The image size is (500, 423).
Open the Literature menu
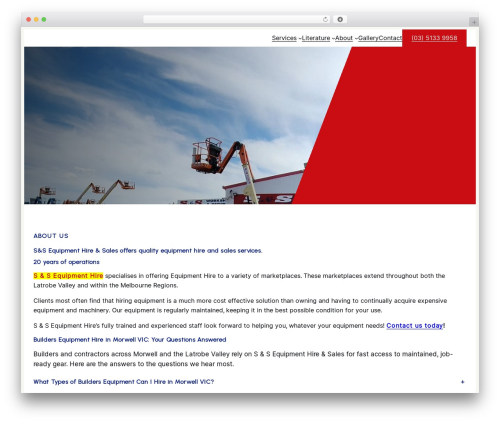(316, 38)
